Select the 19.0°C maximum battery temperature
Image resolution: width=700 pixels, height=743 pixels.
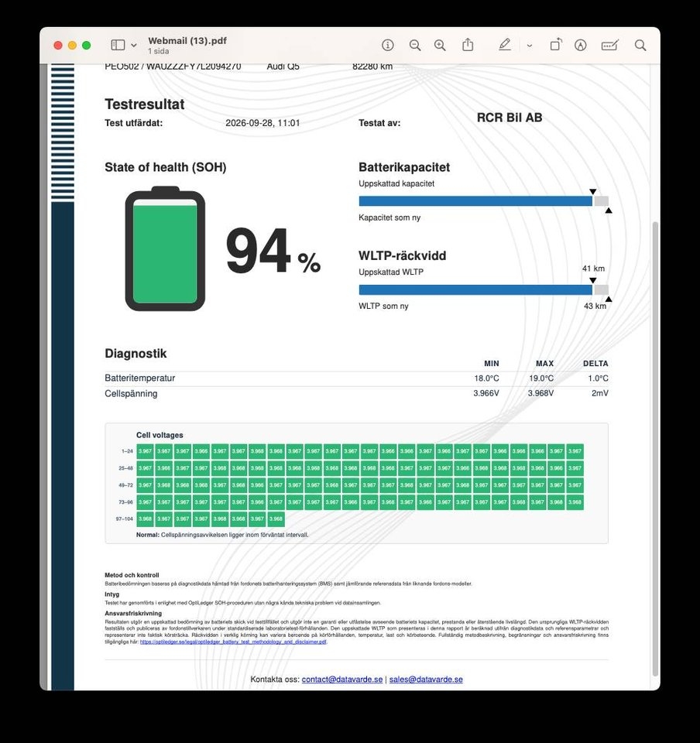point(541,378)
